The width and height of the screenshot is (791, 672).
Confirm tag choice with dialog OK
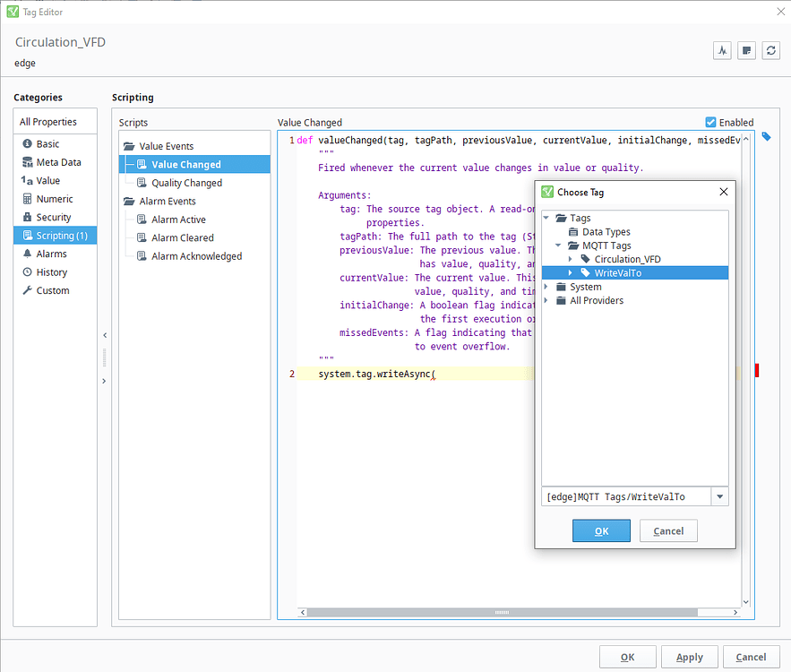click(x=601, y=530)
